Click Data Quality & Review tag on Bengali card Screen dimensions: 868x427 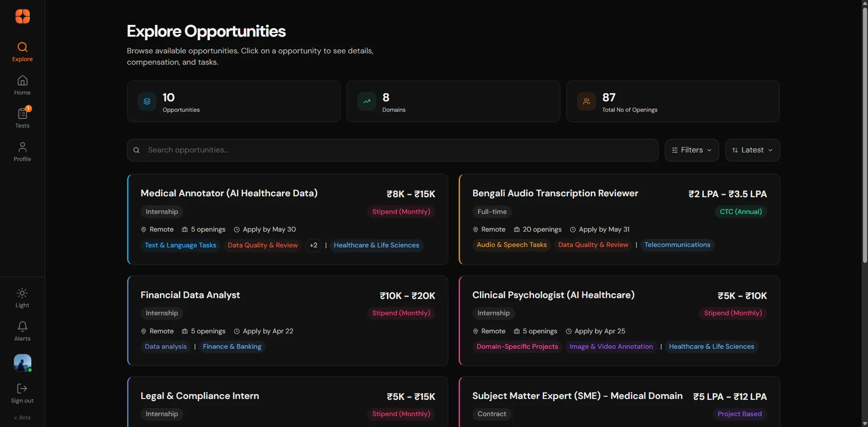point(593,245)
